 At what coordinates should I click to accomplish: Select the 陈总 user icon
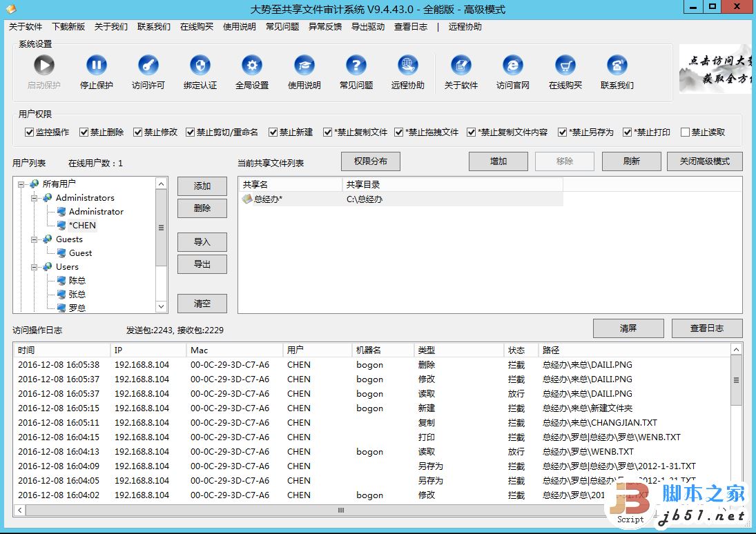pyautogui.click(x=61, y=281)
